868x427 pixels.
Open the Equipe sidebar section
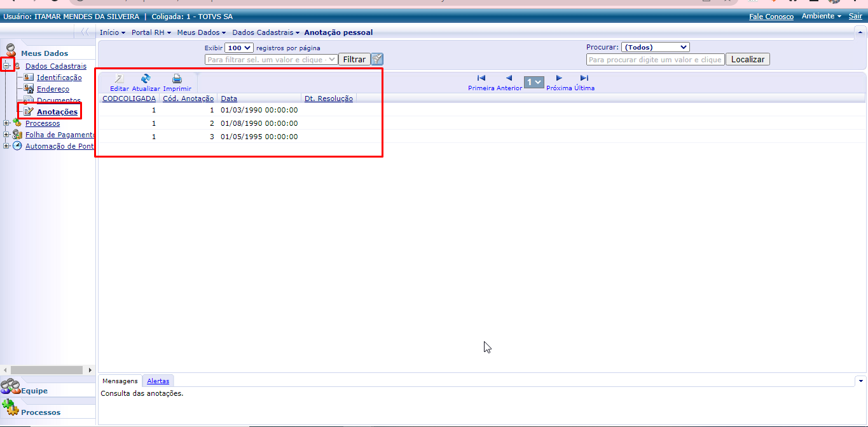pyautogui.click(x=34, y=391)
